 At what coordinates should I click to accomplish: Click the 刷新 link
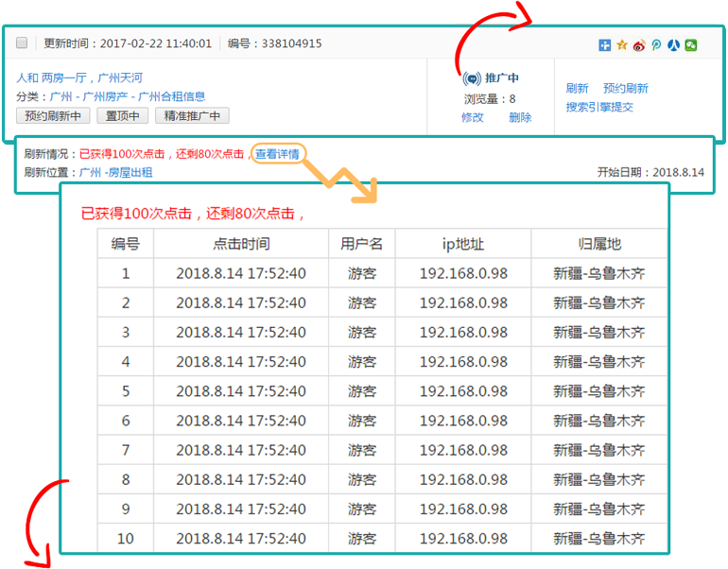point(577,89)
